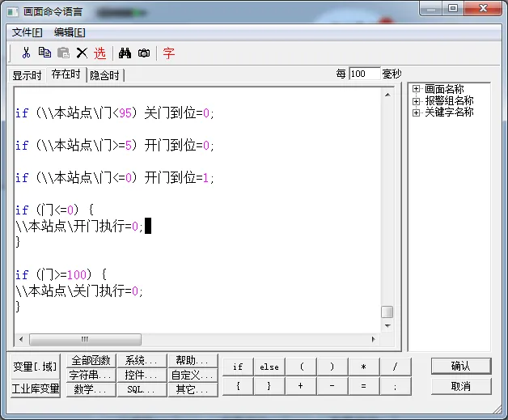The image size is (508, 420).
Task: Open the 字符串... functions
Action: click(91, 375)
